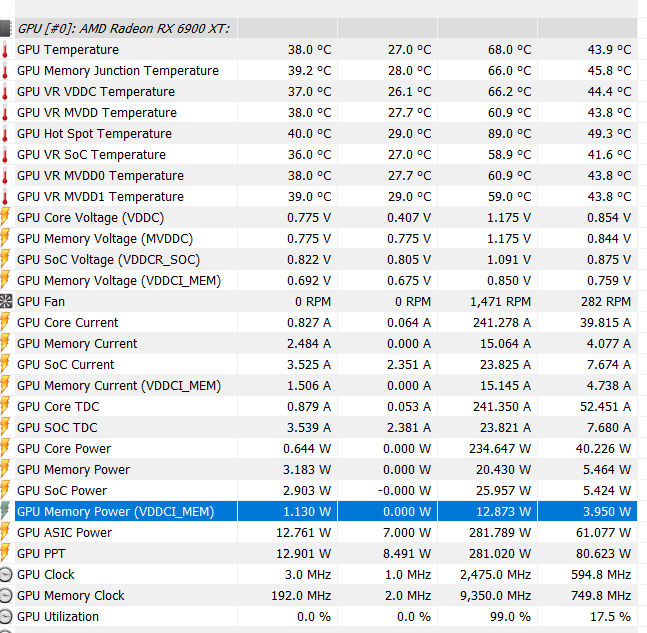647x633 pixels.
Task: Click the 1,471 RPM fan maximum value
Action: pos(500,302)
